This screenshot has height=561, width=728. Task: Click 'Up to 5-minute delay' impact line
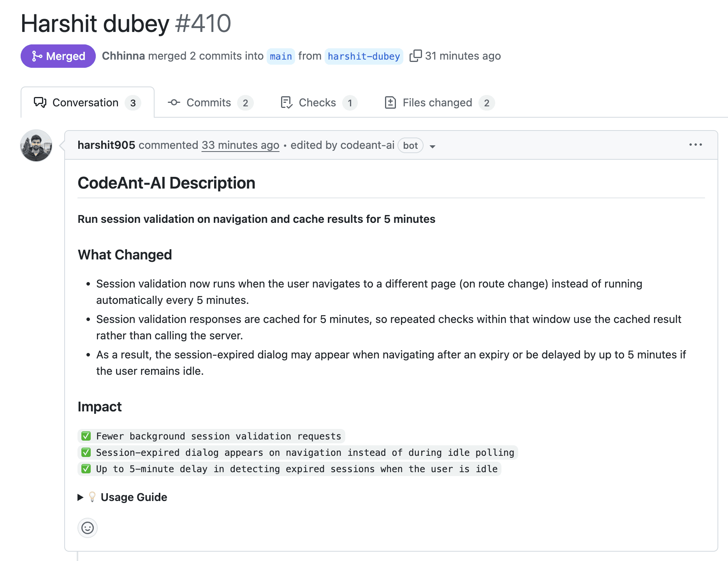[x=289, y=469]
